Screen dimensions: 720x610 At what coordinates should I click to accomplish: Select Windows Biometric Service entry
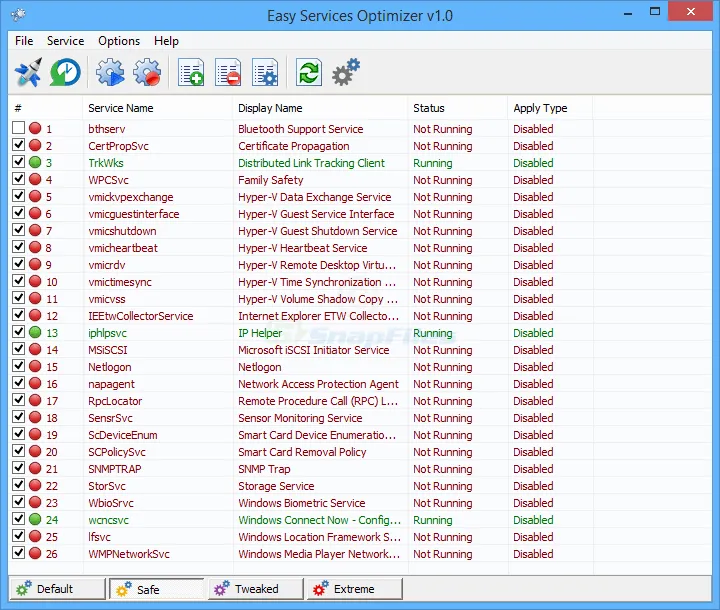click(x=301, y=503)
